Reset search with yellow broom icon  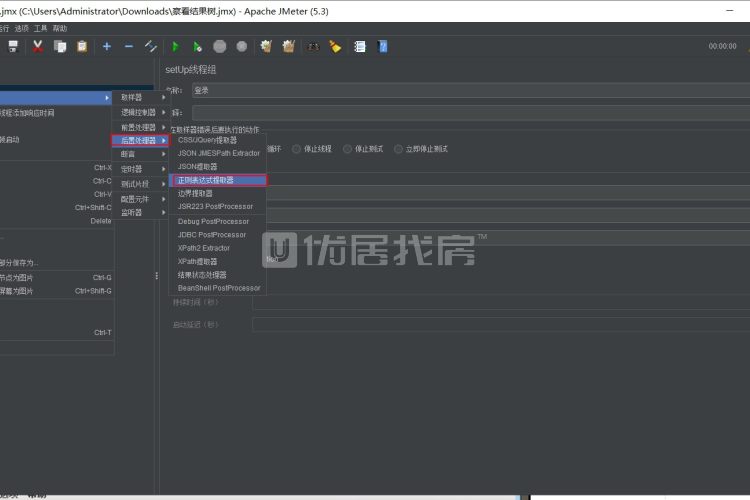pos(335,46)
